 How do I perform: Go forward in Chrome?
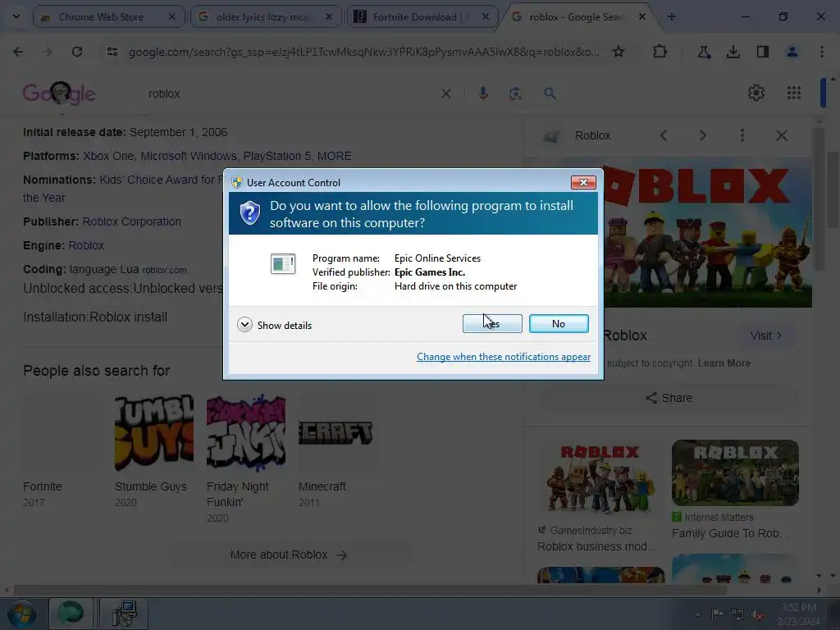(48, 52)
